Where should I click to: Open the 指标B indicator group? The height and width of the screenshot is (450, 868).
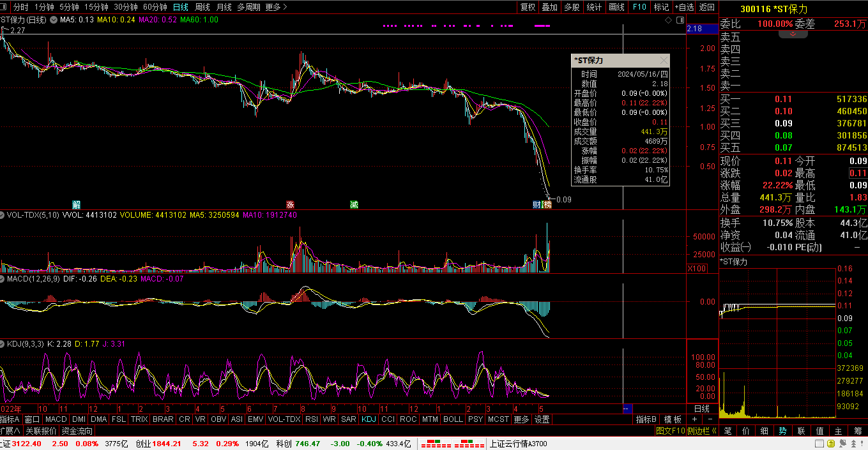(646, 419)
